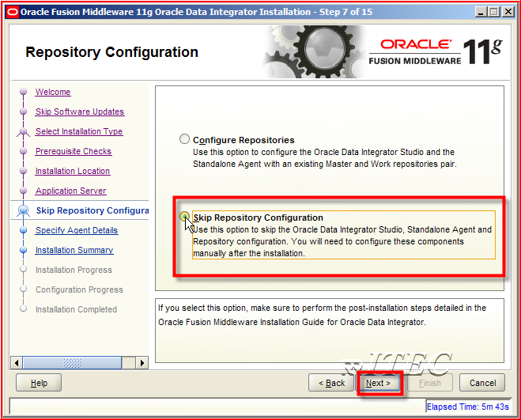Click the right arrow of navigation scrollbar
This screenshot has width=521, height=420.
[142, 362]
